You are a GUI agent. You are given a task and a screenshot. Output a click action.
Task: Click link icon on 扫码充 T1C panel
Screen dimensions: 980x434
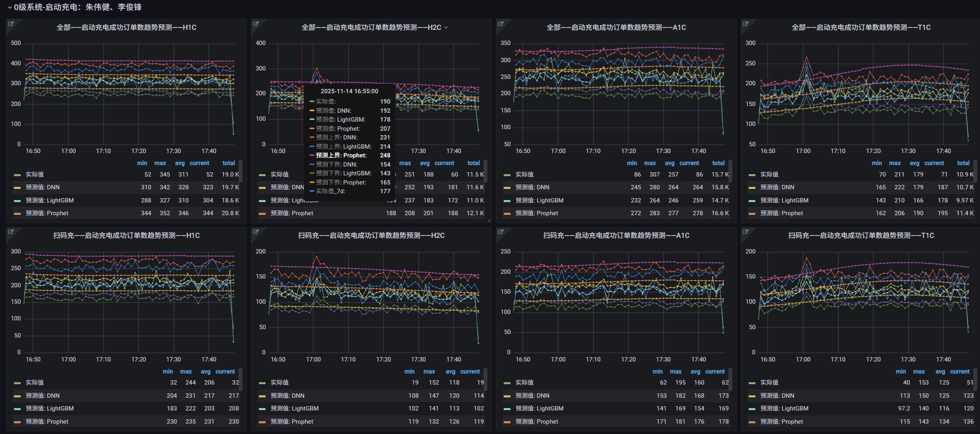pos(745,232)
